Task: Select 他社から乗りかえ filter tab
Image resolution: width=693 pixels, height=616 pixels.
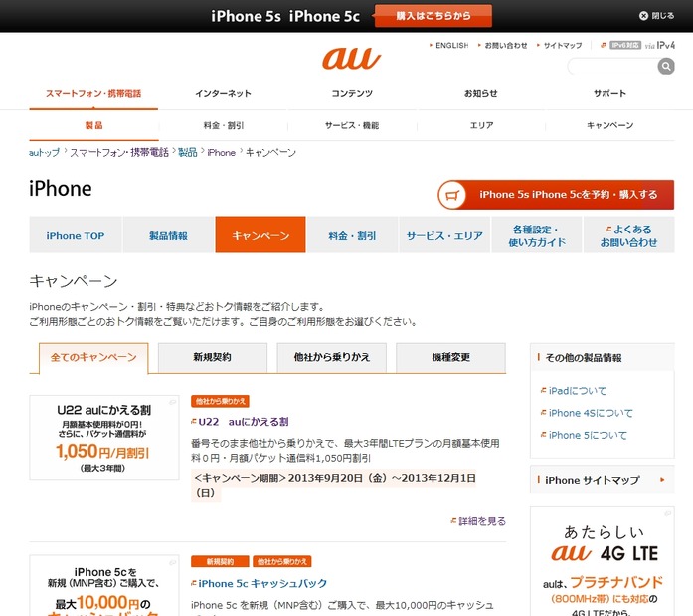Action: [331, 357]
